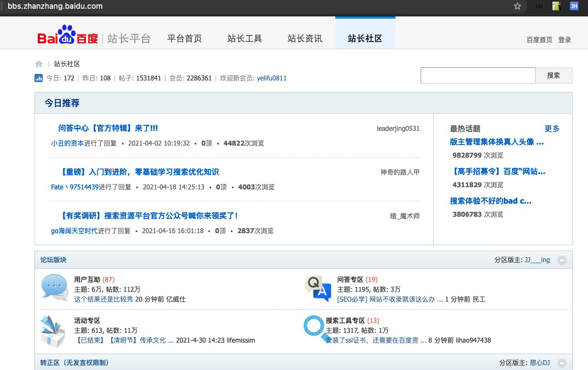Collapse the 论坛版块 section with minus button
Image resolution: width=588 pixels, height=370 pixels.
[x=562, y=260]
